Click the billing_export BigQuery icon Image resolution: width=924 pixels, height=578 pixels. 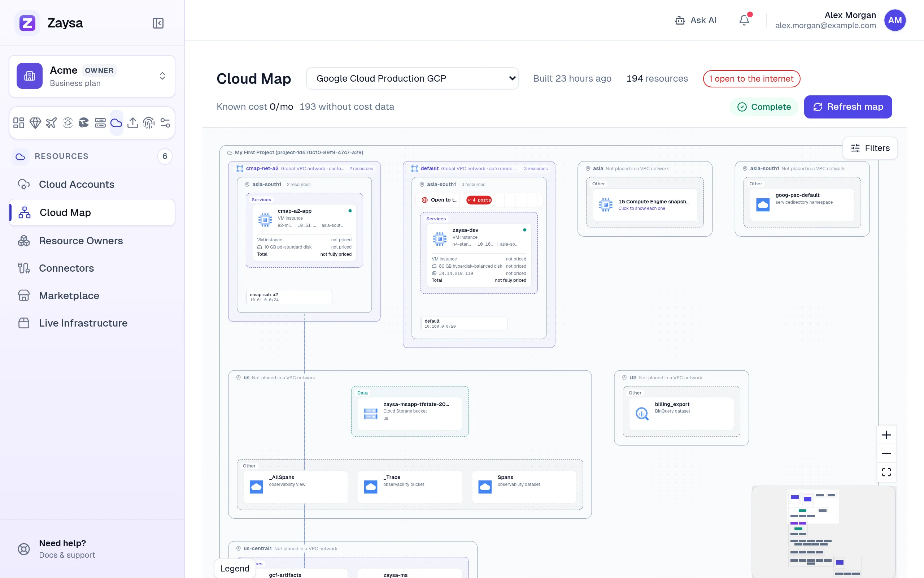(x=642, y=413)
